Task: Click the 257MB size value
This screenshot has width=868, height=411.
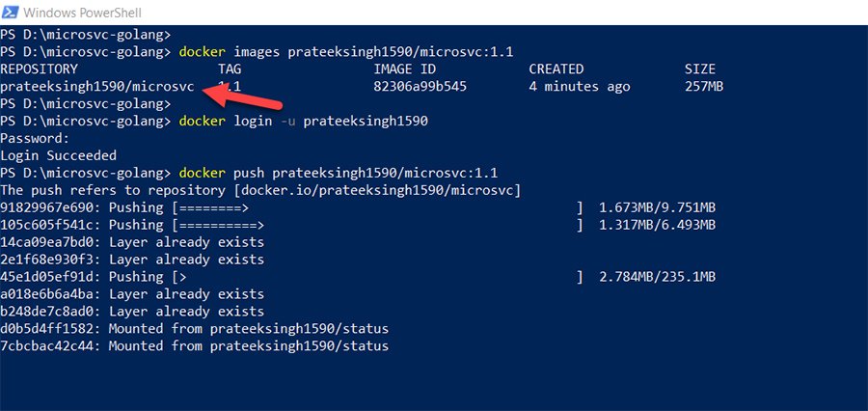Action: coord(704,87)
